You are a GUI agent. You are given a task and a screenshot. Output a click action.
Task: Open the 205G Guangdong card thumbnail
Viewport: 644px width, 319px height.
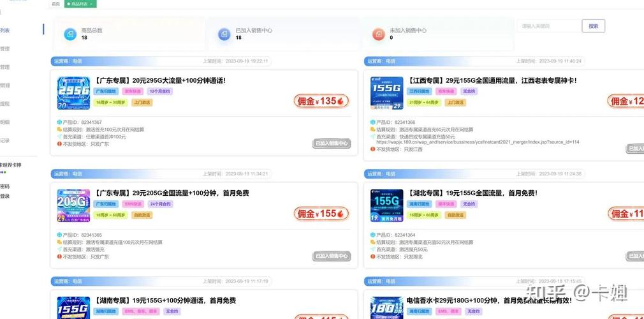pos(73,205)
